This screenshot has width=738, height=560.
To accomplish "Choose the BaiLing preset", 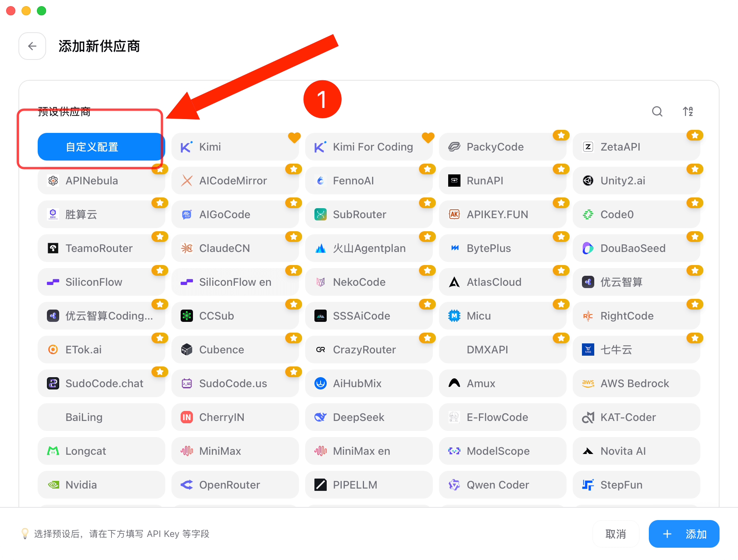I will [x=101, y=417].
